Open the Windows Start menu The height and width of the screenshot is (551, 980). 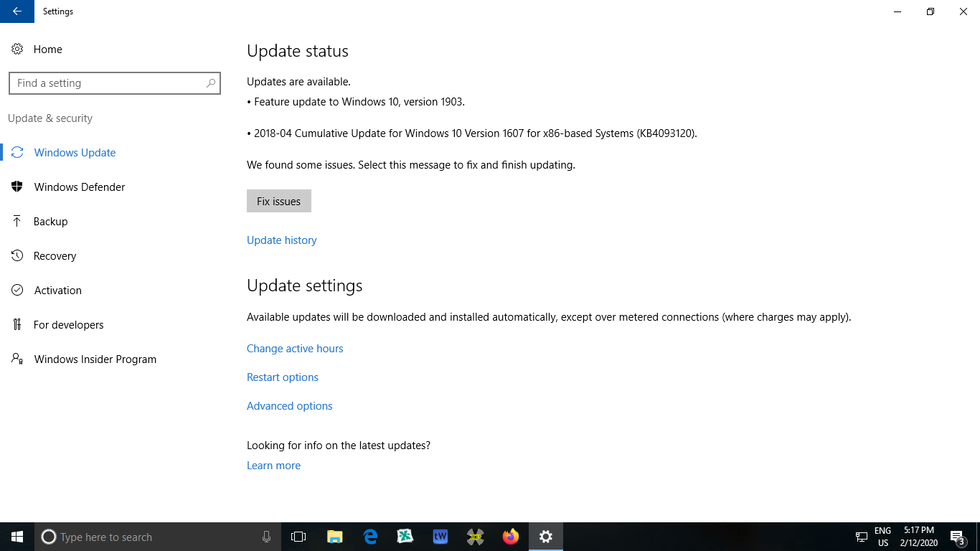[17, 537]
